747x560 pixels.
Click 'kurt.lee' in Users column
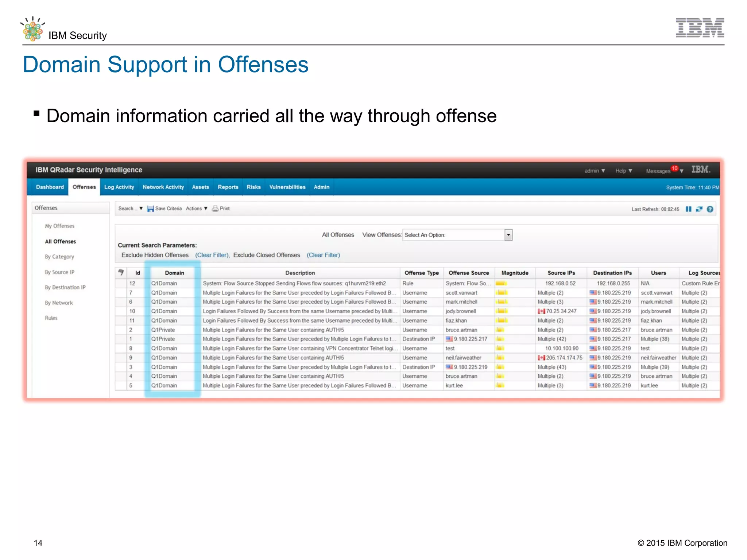pos(649,385)
